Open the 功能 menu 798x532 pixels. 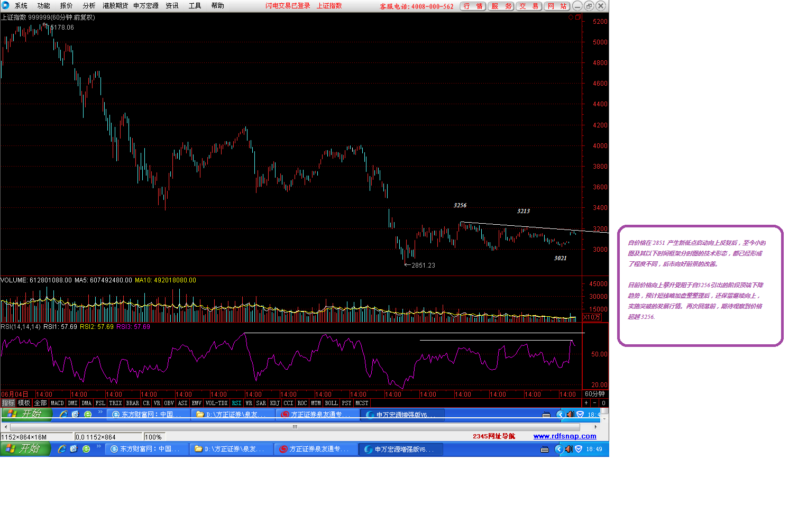click(x=44, y=6)
